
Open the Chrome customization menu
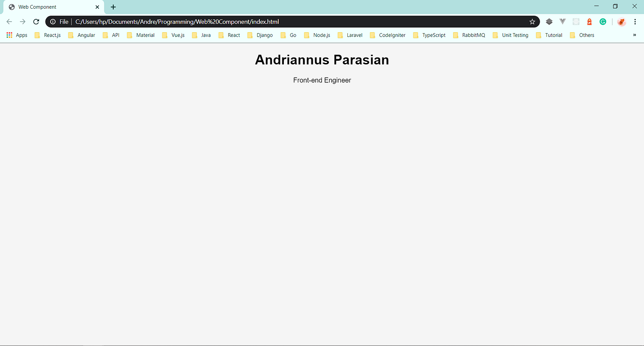635,21
